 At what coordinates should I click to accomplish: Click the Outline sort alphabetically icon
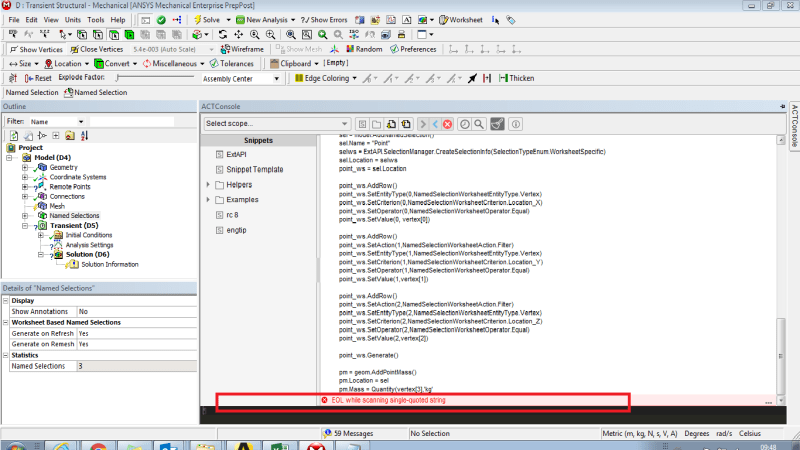coord(85,136)
